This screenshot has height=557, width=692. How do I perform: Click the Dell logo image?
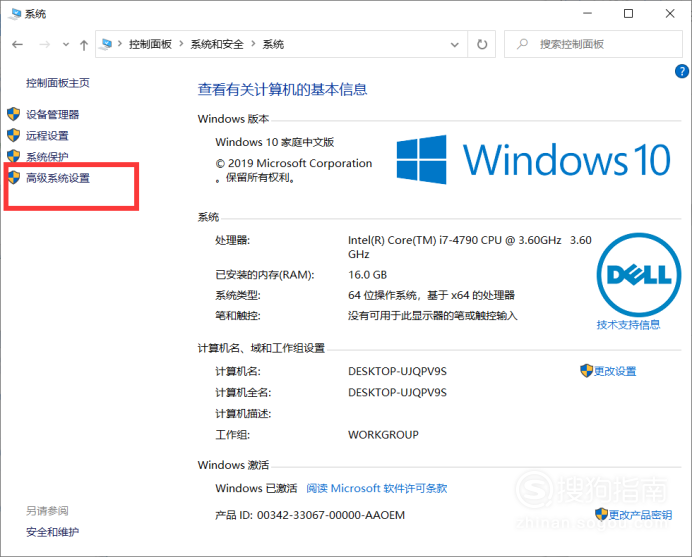pos(639,275)
